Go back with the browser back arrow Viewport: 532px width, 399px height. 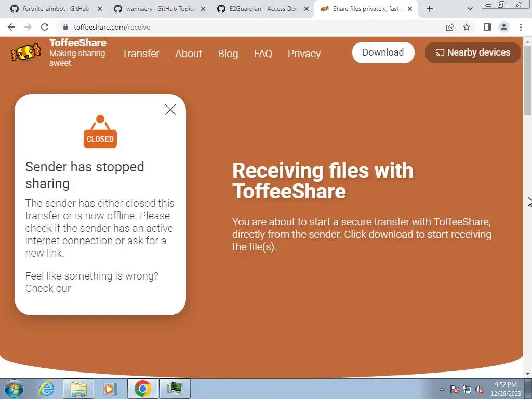[x=11, y=27]
